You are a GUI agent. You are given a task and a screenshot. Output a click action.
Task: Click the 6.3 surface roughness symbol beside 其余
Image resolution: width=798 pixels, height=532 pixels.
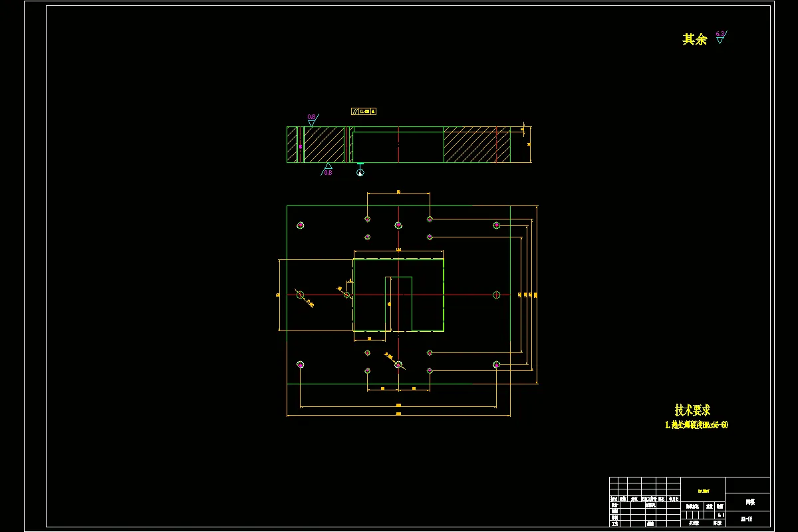721,37
